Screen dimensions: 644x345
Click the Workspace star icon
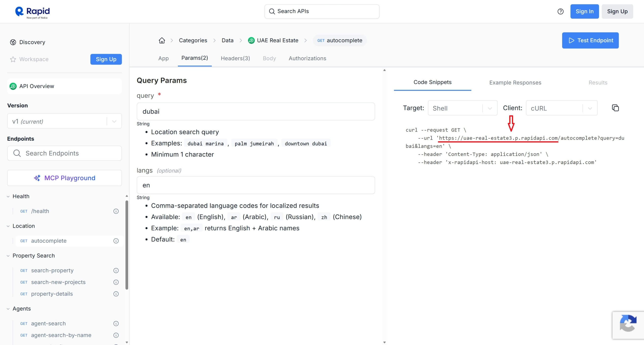pos(13,59)
